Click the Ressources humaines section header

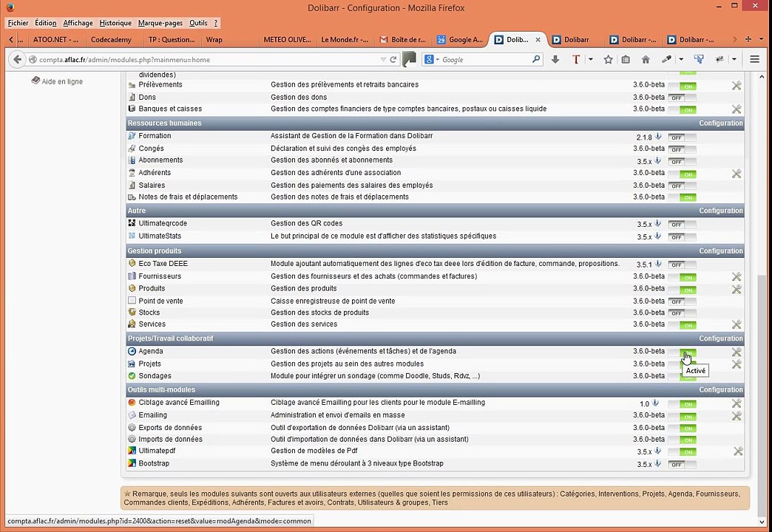[164, 123]
